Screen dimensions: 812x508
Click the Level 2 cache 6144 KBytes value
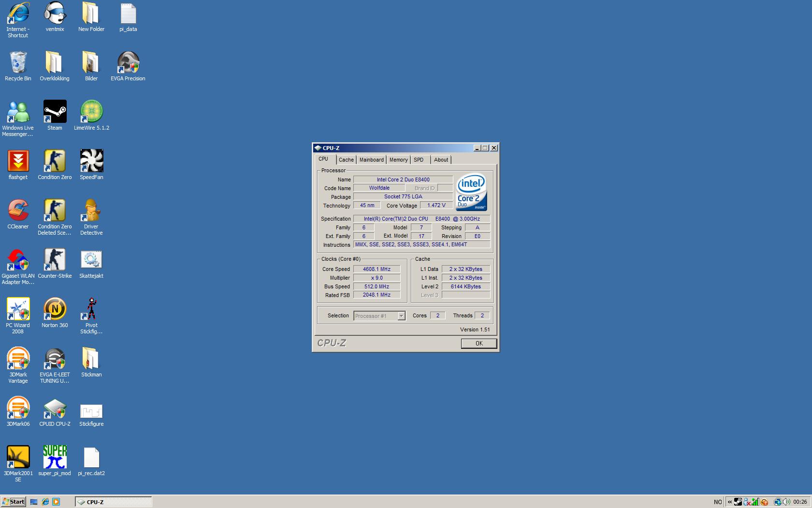[x=466, y=286]
